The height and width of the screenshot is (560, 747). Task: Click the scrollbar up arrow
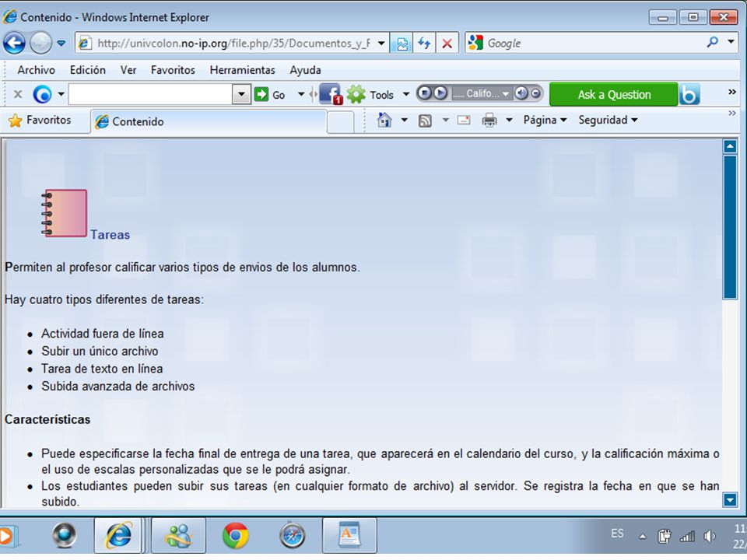point(730,146)
